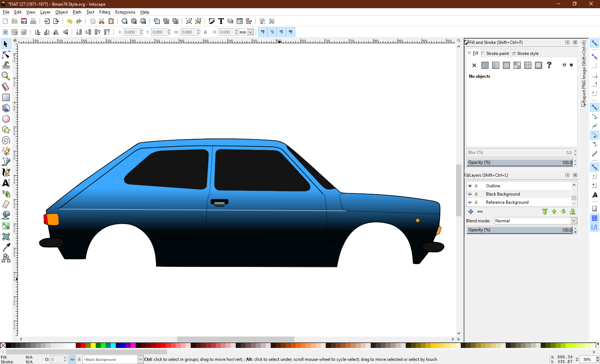
Task: Toggle visibility of Black Background layer
Action: tap(470, 194)
